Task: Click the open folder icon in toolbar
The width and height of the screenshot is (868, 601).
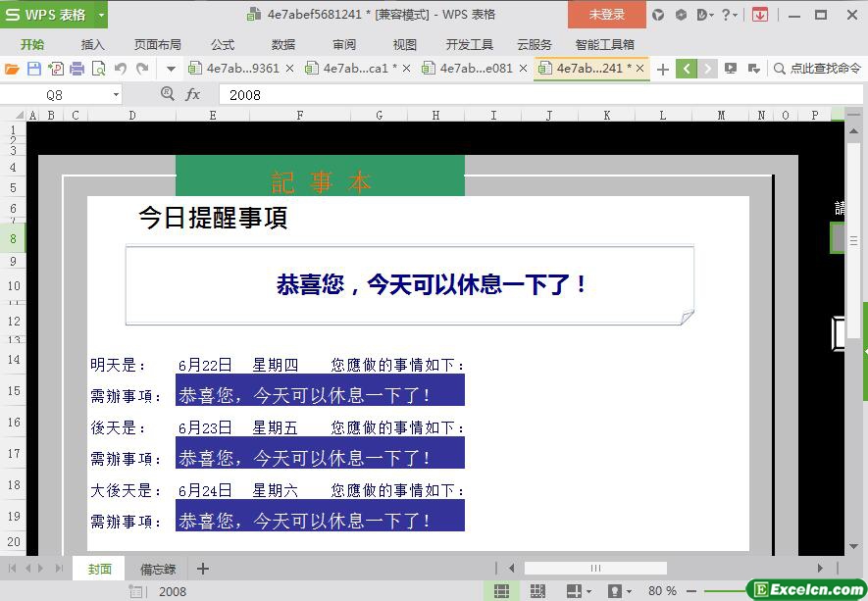Action: (x=12, y=69)
